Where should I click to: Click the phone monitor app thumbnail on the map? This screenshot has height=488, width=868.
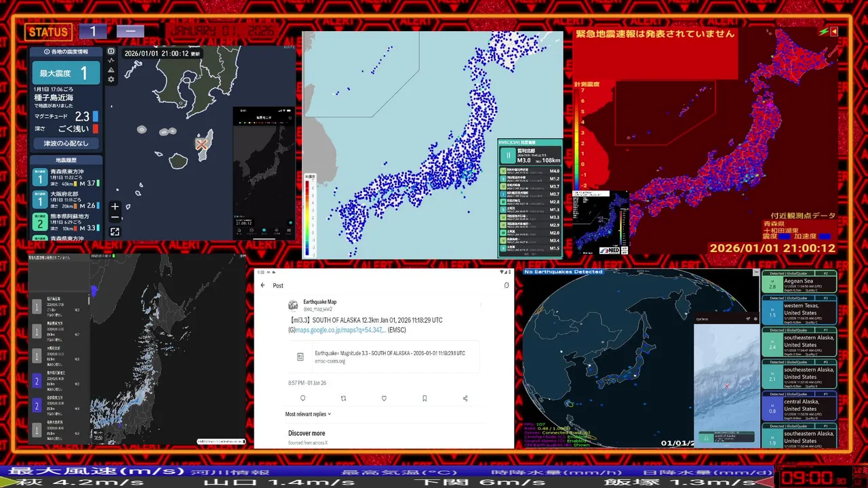264,174
